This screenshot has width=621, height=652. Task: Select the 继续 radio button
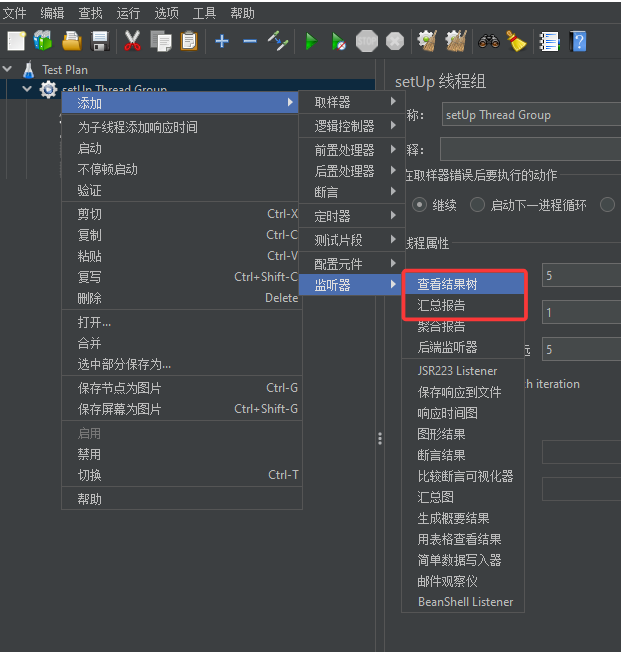pyautogui.click(x=419, y=205)
